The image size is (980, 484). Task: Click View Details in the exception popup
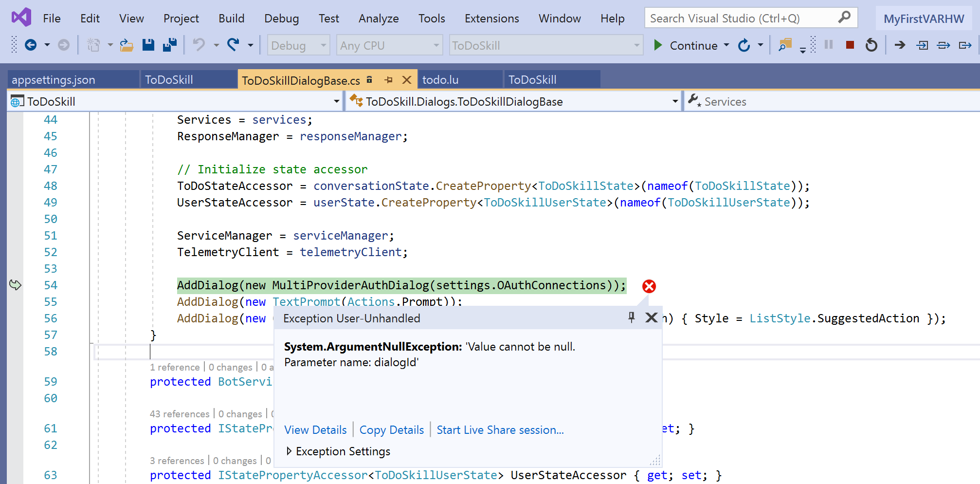(x=315, y=429)
